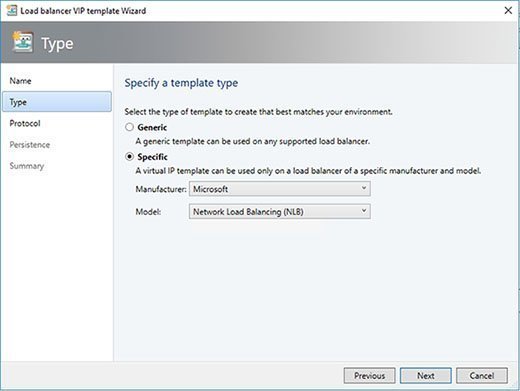Close the Load balancer VIP template Wizard
The image size is (520, 391).
[508, 11]
